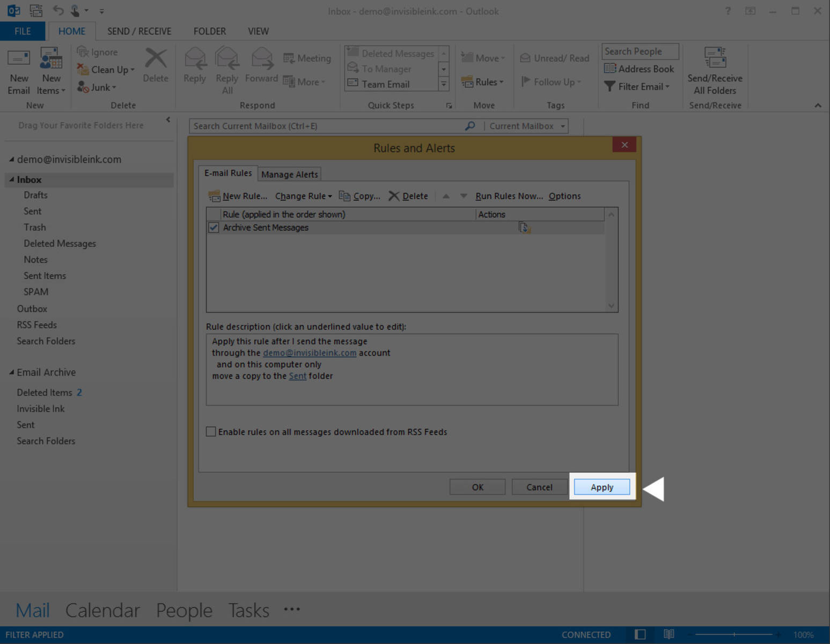This screenshot has width=830, height=644.
Task: Enable rules on RSS Feeds checkbox
Action: pos(211,431)
